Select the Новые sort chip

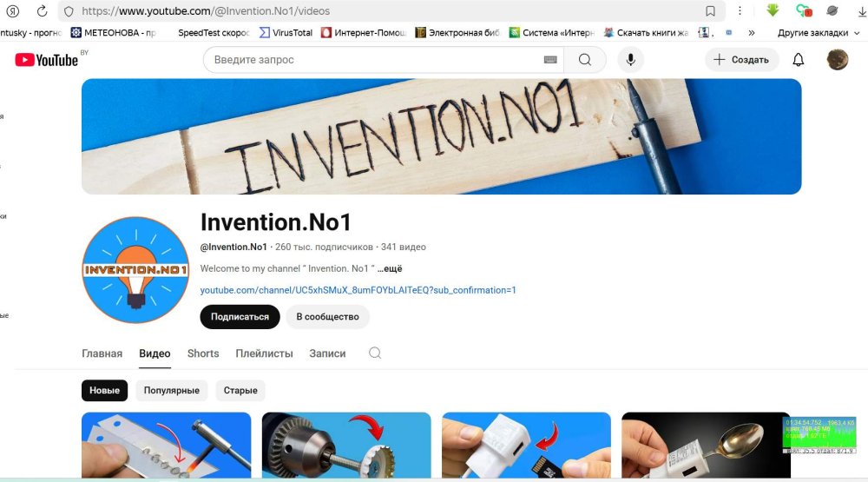pos(104,391)
